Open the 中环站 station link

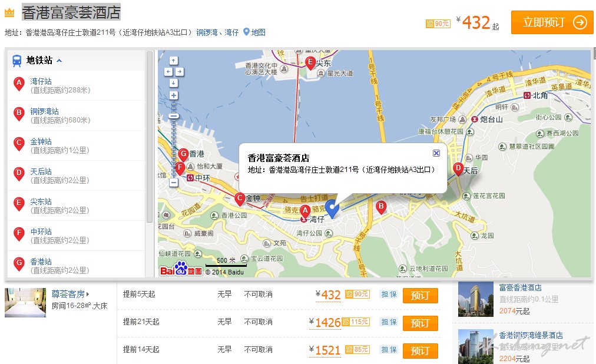[x=41, y=231]
